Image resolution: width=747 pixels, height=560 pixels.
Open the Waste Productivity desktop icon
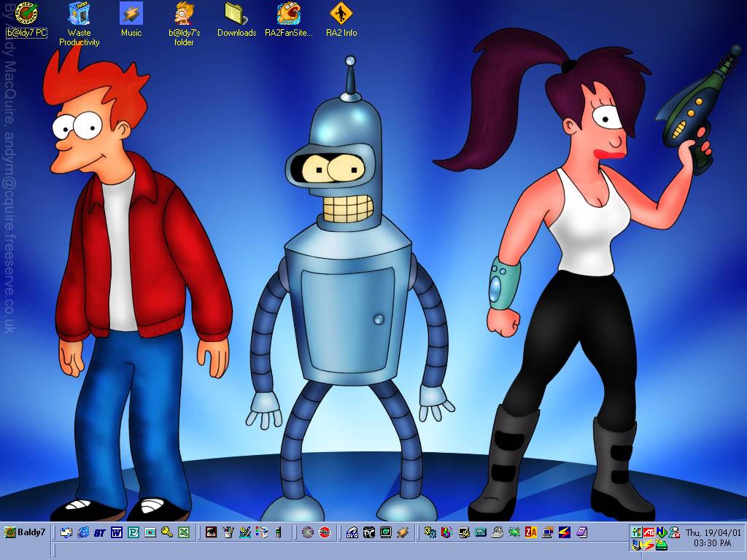79,13
